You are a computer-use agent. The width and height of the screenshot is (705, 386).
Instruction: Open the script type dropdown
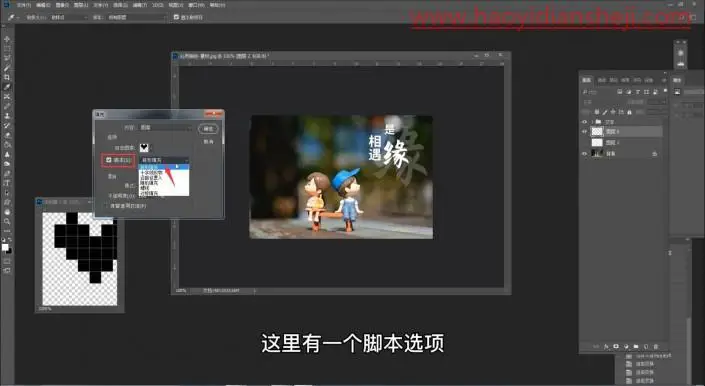(165, 160)
